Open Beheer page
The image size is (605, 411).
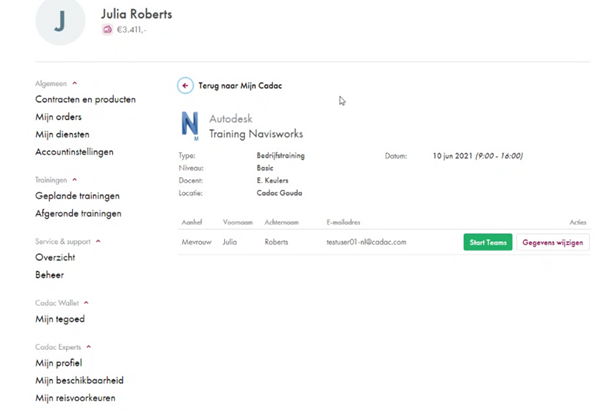[49, 275]
